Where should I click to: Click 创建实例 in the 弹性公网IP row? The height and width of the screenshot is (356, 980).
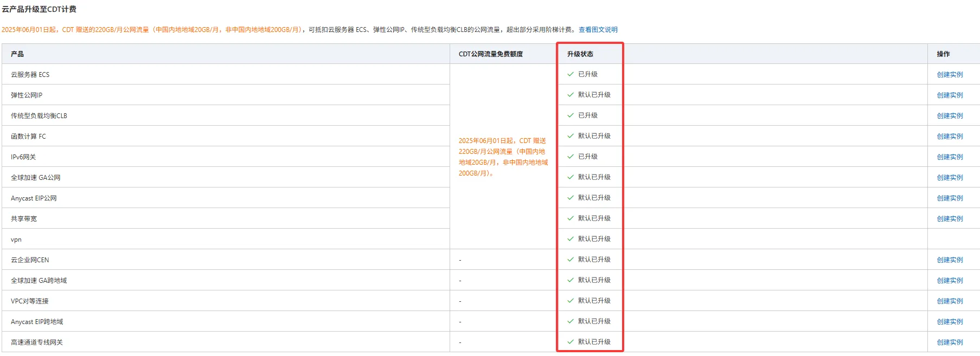pyautogui.click(x=950, y=95)
